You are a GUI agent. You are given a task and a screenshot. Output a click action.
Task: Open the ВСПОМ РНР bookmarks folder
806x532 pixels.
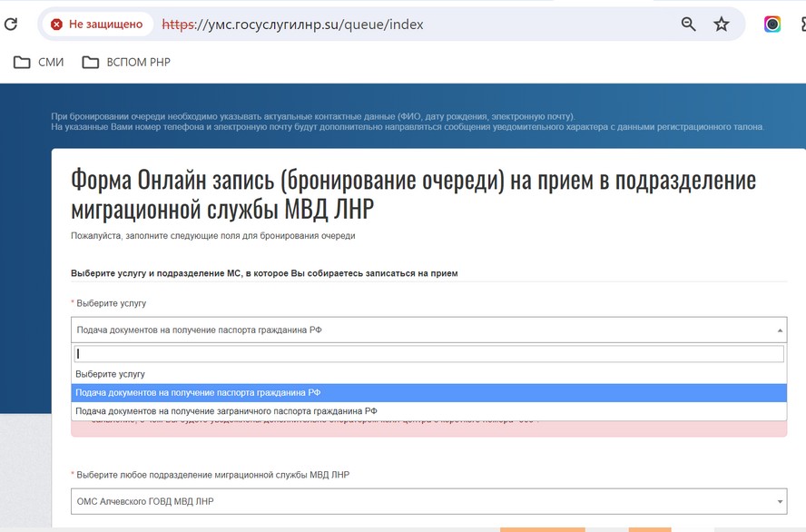click(126, 63)
